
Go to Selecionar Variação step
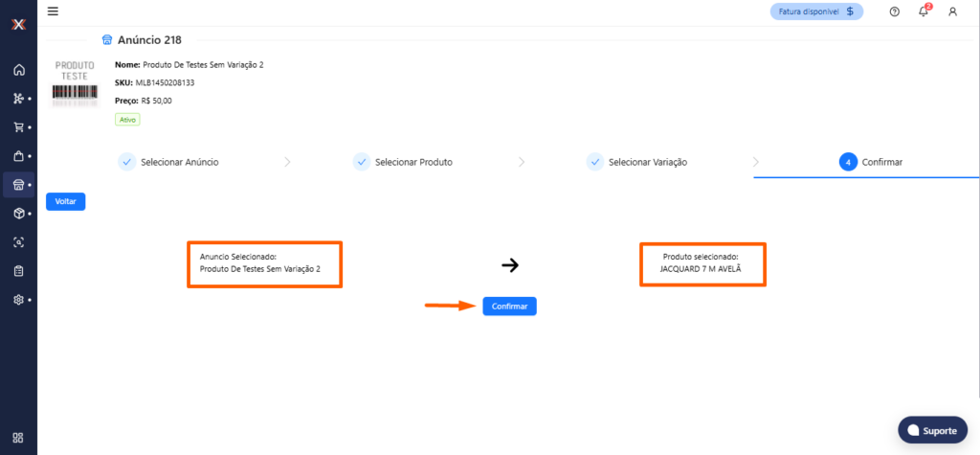tap(637, 162)
